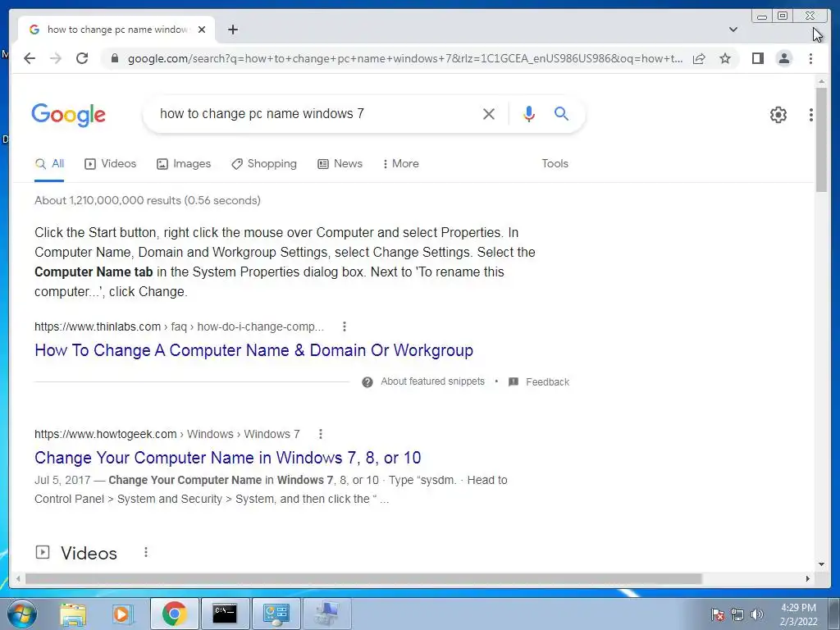Open Action Center flag tray icon
Image resolution: width=840 pixels, height=630 pixels.
717,614
